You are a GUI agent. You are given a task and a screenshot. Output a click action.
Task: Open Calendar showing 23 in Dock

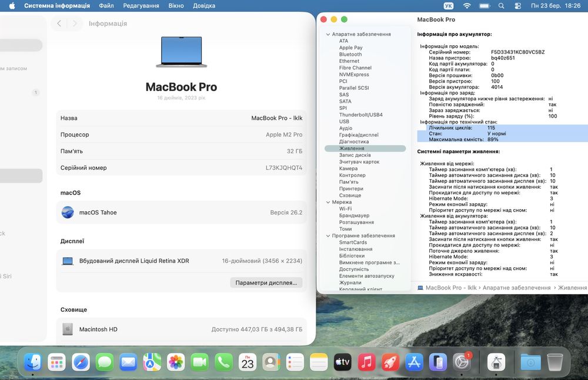tap(248, 362)
